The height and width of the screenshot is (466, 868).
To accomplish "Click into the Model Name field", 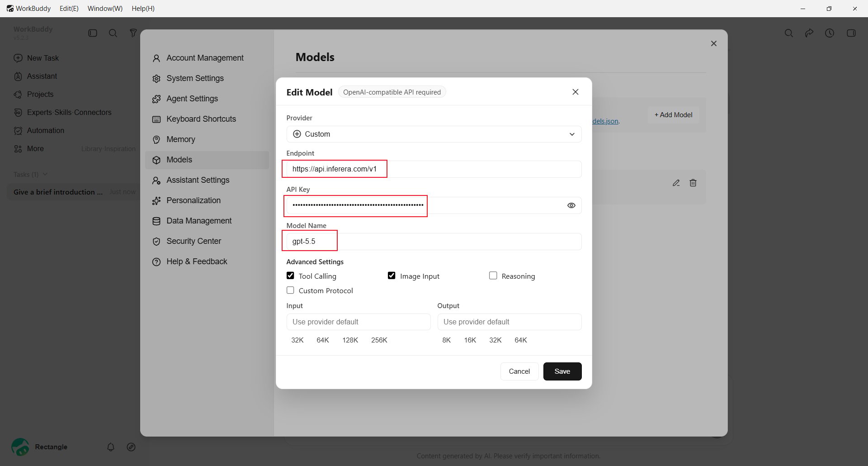I will click(x=434, y=242).
